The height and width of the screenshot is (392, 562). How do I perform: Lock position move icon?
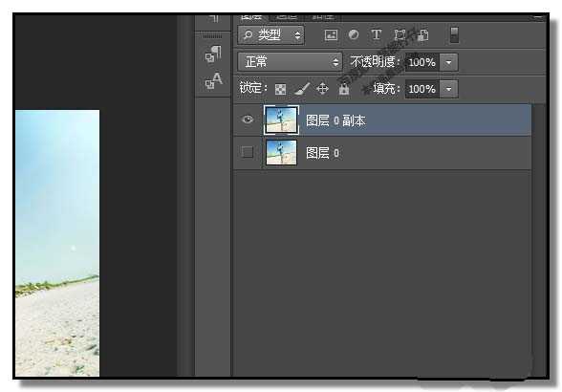[323, 88]
